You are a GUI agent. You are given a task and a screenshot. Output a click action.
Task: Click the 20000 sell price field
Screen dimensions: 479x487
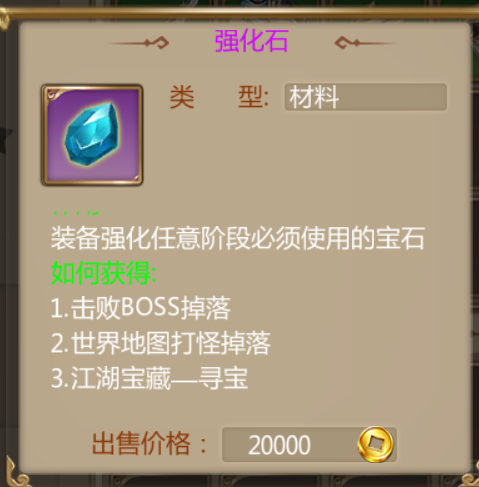click(x=309, y=445)
